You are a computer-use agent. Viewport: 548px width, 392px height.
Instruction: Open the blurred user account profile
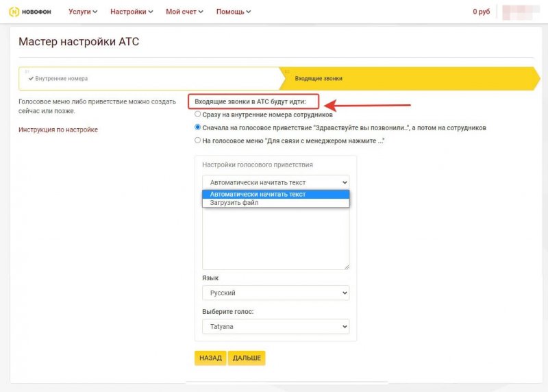coord(519,12)
